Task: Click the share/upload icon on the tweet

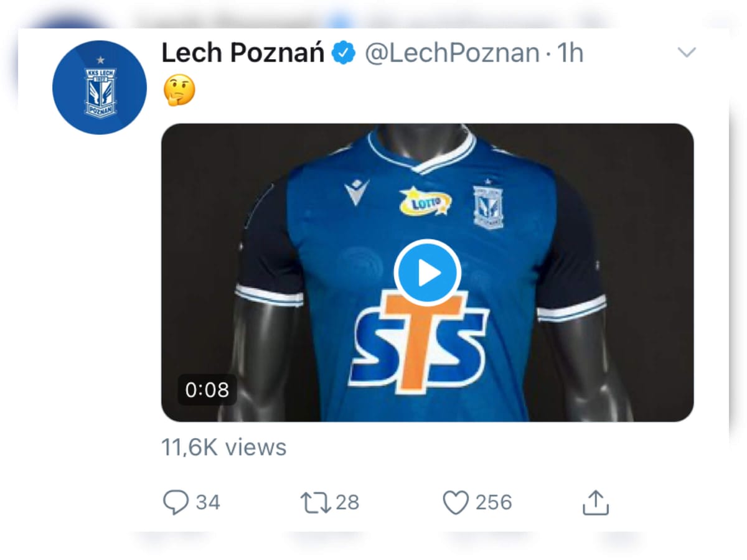Action: coord(596,501)
